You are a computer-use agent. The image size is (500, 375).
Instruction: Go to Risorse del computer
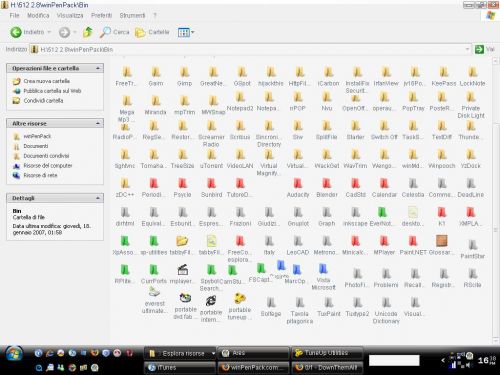pos(48,165)
